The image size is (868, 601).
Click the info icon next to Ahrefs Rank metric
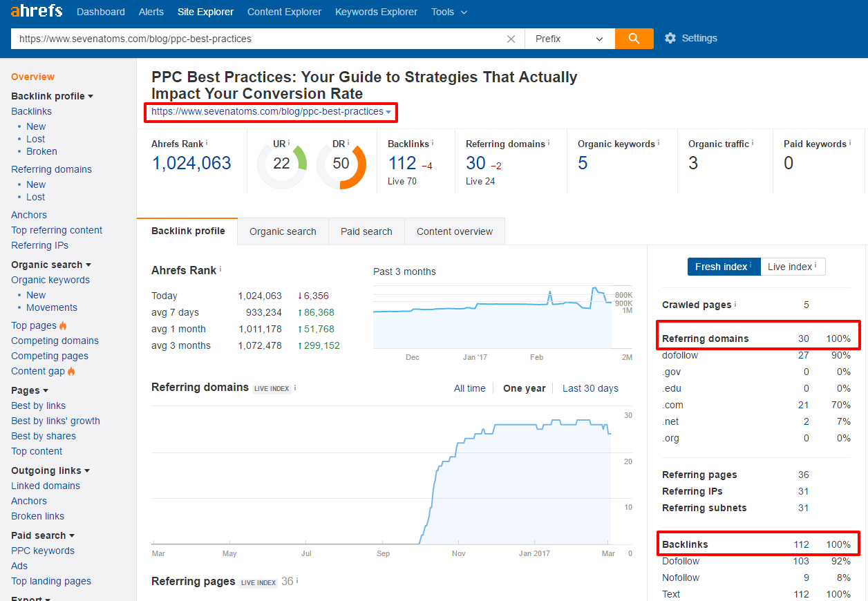207,143
